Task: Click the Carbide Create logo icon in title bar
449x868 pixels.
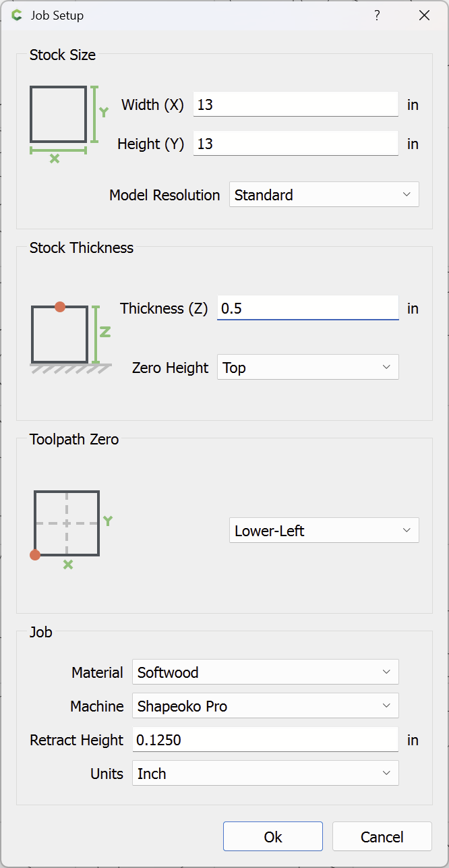Action: 17,16
